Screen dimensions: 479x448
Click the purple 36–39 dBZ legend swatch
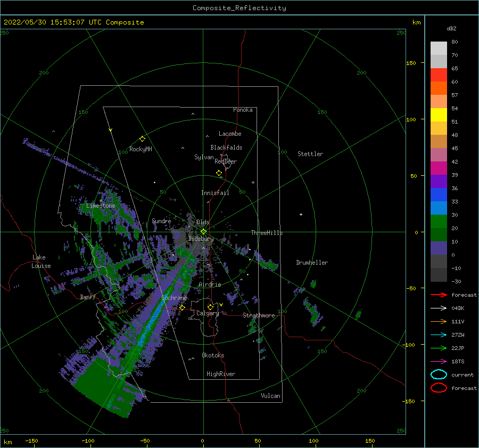pyautogui.click(x=439, y=182)
